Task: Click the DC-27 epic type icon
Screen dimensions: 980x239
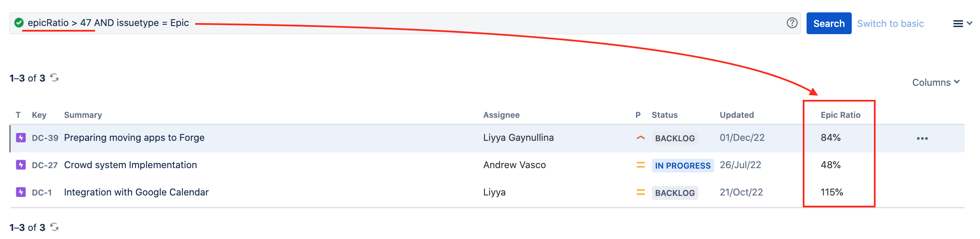Action: tap(20, 165)
